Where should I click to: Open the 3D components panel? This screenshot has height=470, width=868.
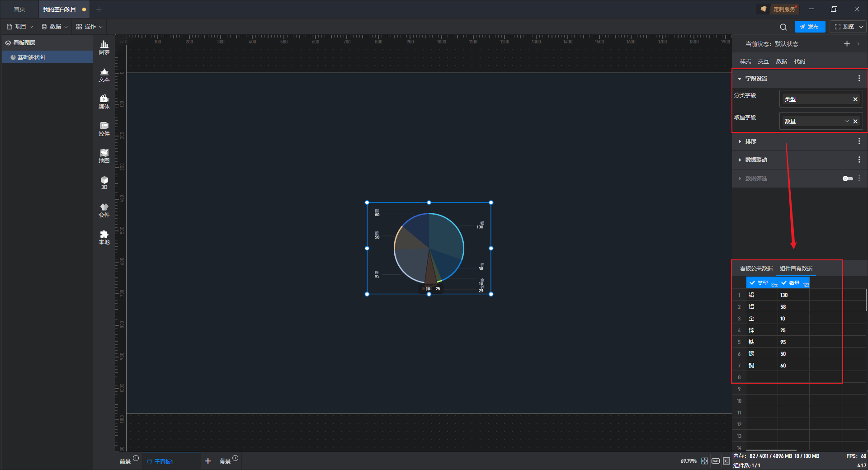point(104,183)
